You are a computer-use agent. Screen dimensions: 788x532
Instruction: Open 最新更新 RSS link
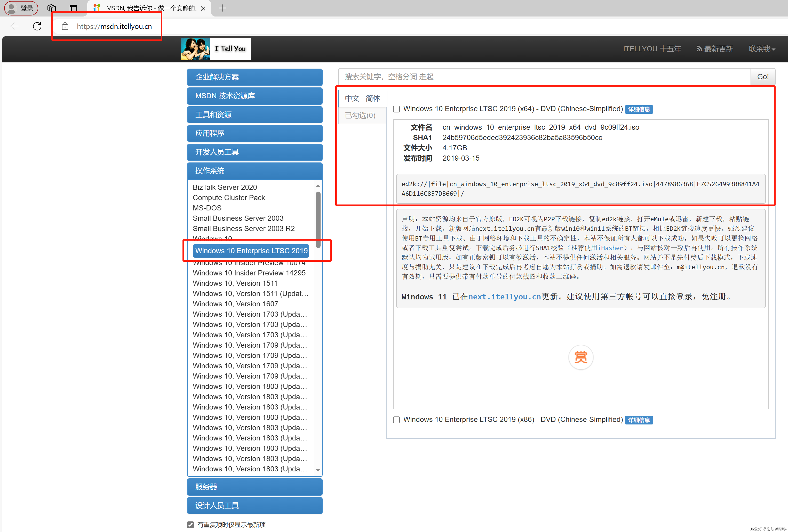point(714,49)
